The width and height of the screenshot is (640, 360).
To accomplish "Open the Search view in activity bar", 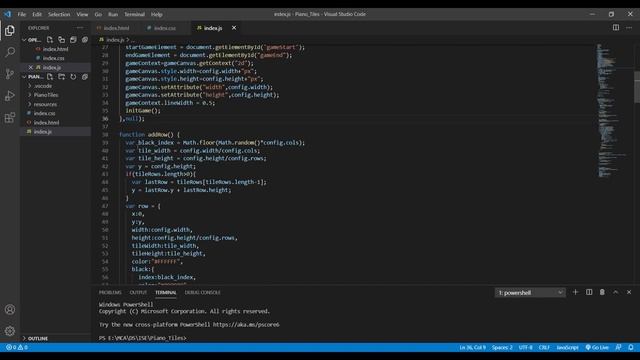I will click(x=10, y=52).
